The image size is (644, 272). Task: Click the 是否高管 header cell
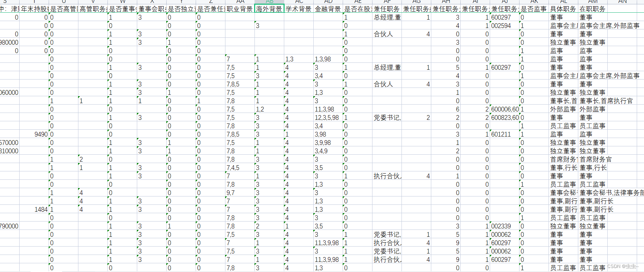64,9
